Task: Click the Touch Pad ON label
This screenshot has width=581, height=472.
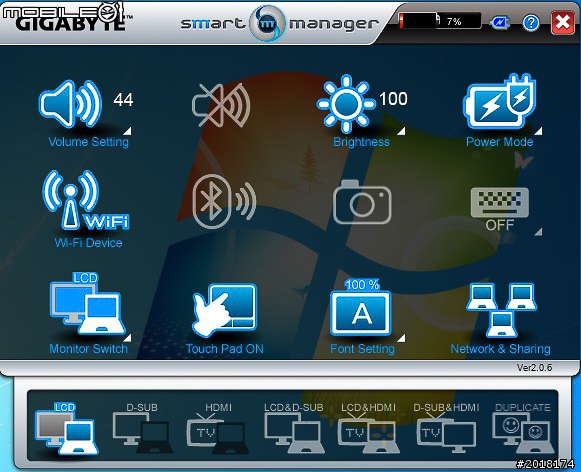Action: pos(225,349)
